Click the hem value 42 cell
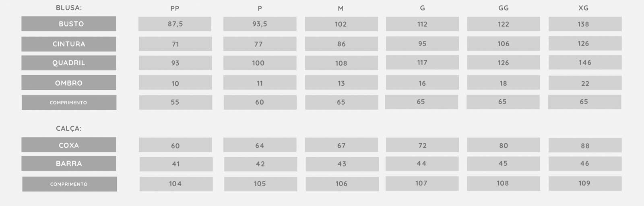This screenshot has width=644, height=206. (x=260, y=164)
